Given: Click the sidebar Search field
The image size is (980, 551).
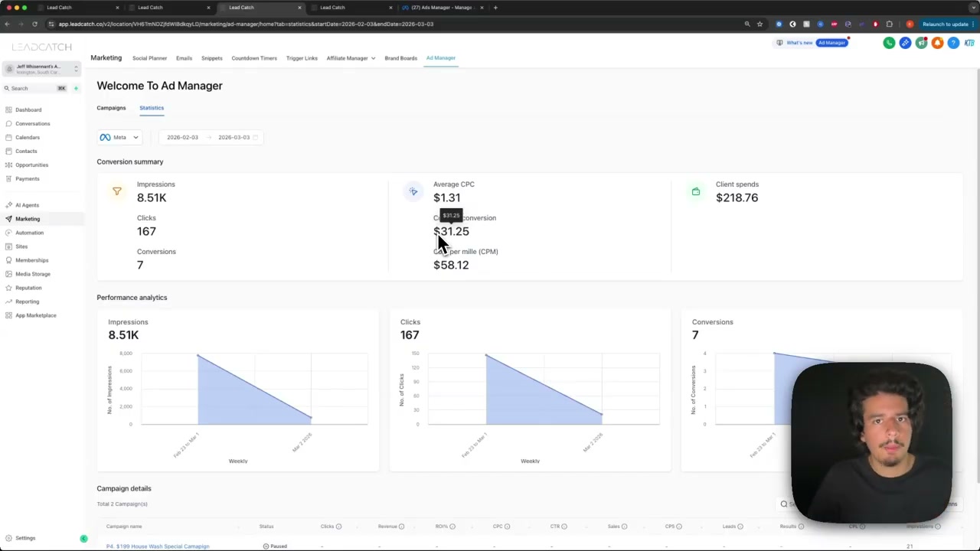Looking at the screenshot, I should point(36,88).
